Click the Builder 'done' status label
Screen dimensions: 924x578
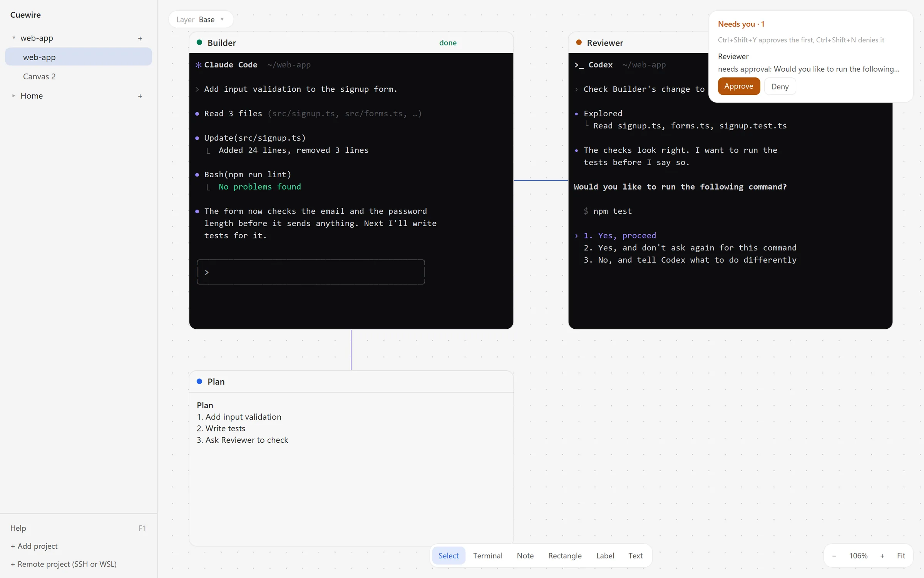coord(448,42)
